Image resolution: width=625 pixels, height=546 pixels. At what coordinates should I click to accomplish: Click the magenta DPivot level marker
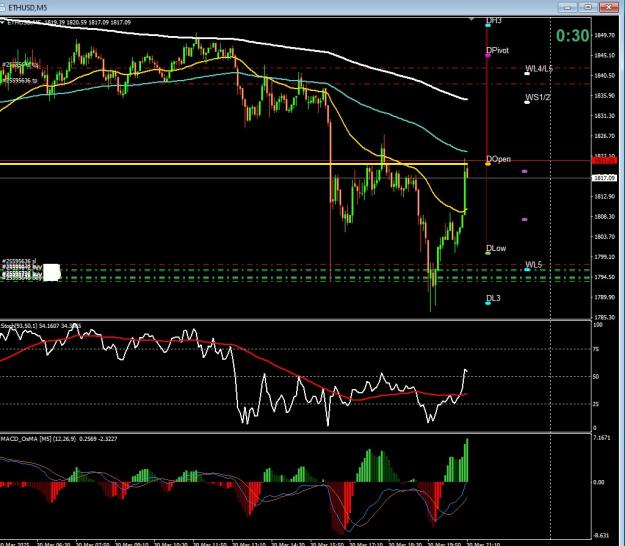click(x=488, y=55)
